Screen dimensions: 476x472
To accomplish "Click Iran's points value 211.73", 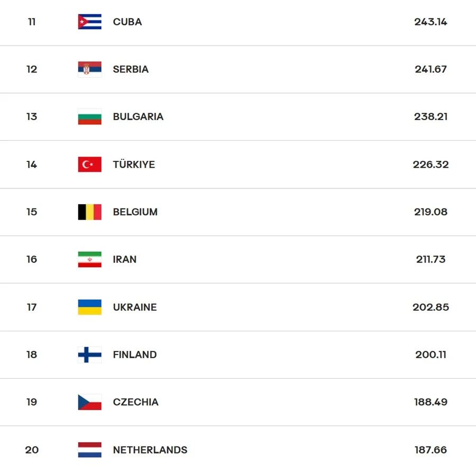I will coord(431,259).
